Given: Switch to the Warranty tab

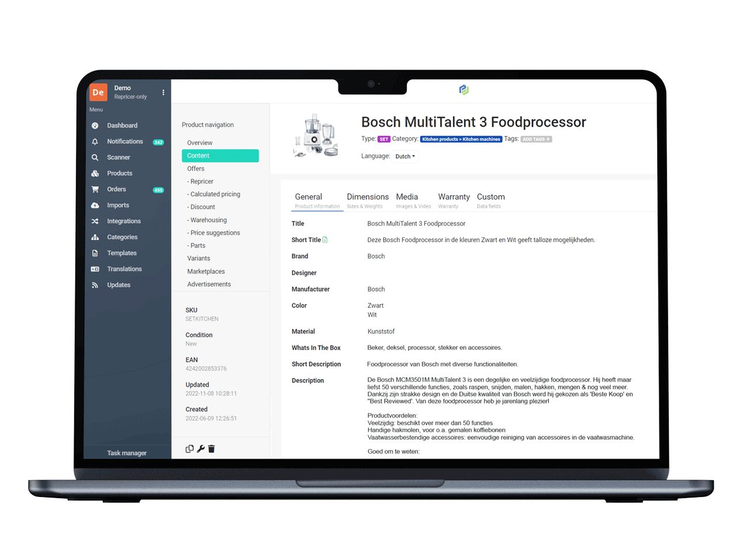Looking at the screenshot, I should tap(453, 201).
